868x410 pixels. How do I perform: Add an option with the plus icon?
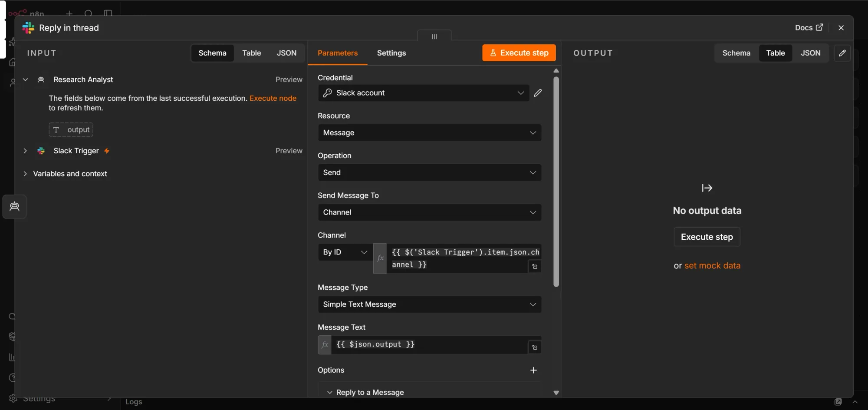click(x=534, y=370)
